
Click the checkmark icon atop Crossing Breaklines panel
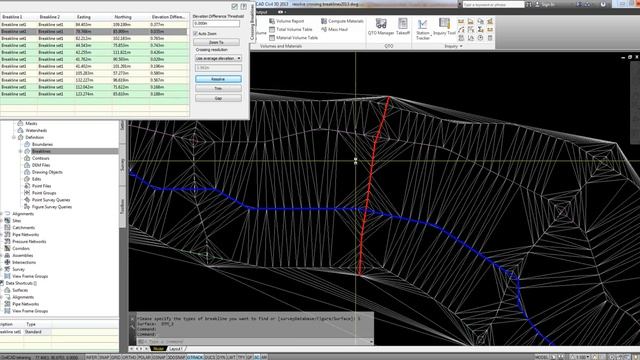pos(234,6)
